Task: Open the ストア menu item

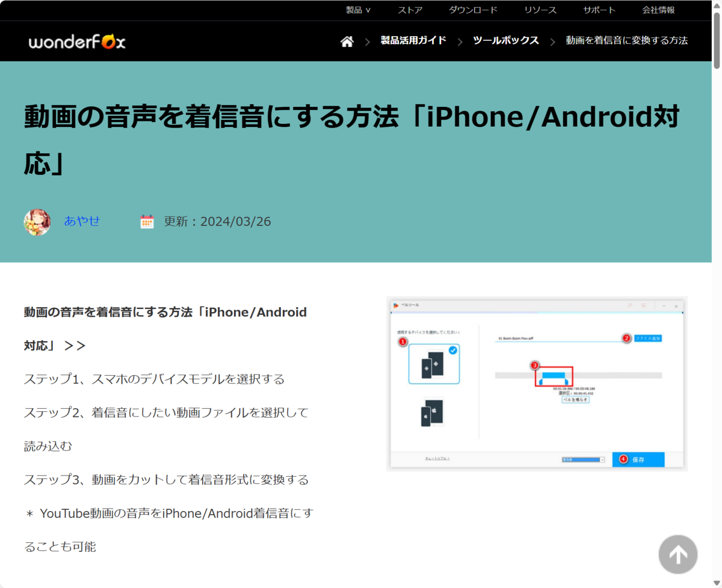Action: 410,10
